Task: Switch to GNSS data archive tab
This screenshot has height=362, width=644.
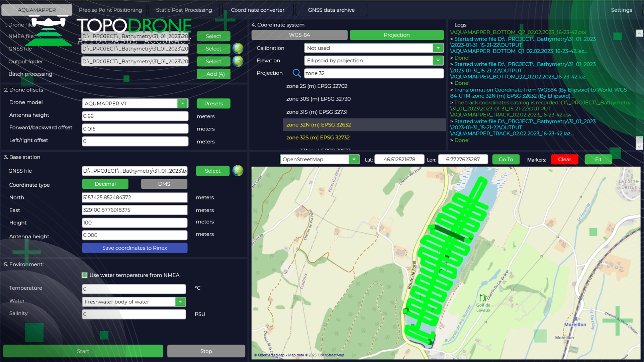Action: 331,10
